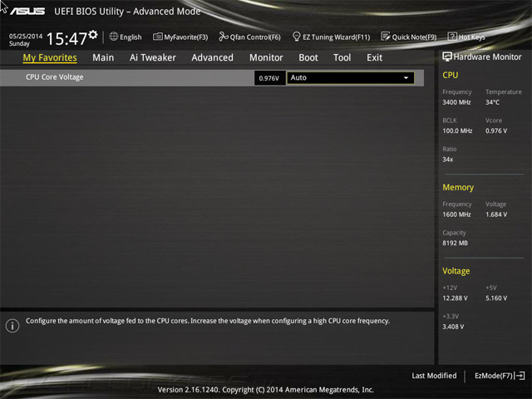Click the version copyright text
Image resolution: width=532 pixels, height=399 pixels.
pyautogui.click(x=266, y=390)
